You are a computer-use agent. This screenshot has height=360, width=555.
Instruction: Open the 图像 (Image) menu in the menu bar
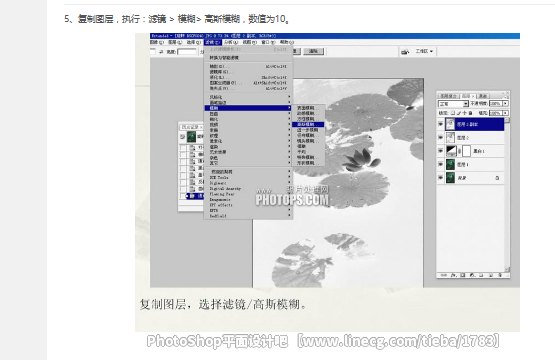pyautogui.click(x=156, y=42)
